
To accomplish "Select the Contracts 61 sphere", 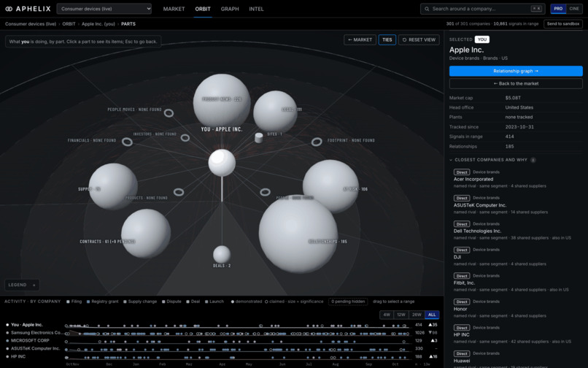I will click(x=146, y=234).
